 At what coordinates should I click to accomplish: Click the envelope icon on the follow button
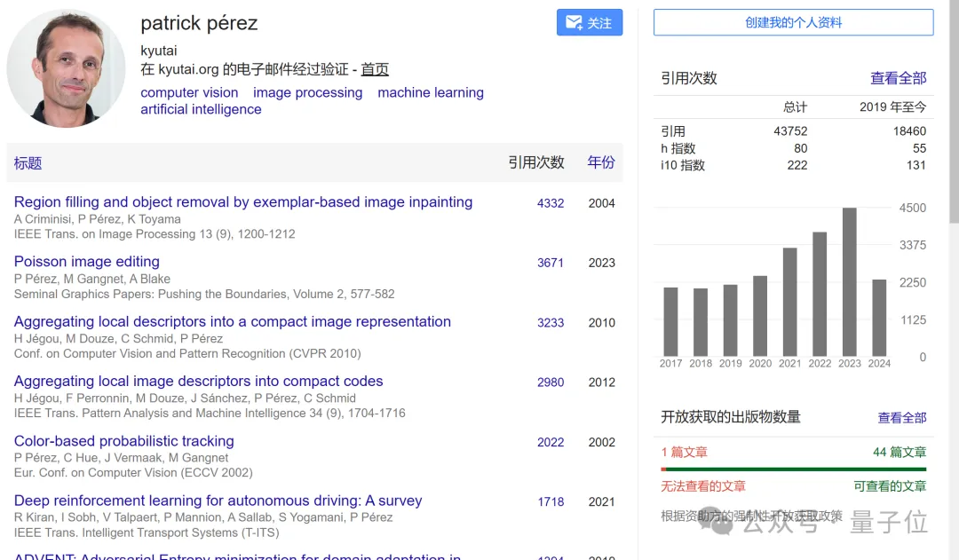pyautogui.click(x=574, y=22)
